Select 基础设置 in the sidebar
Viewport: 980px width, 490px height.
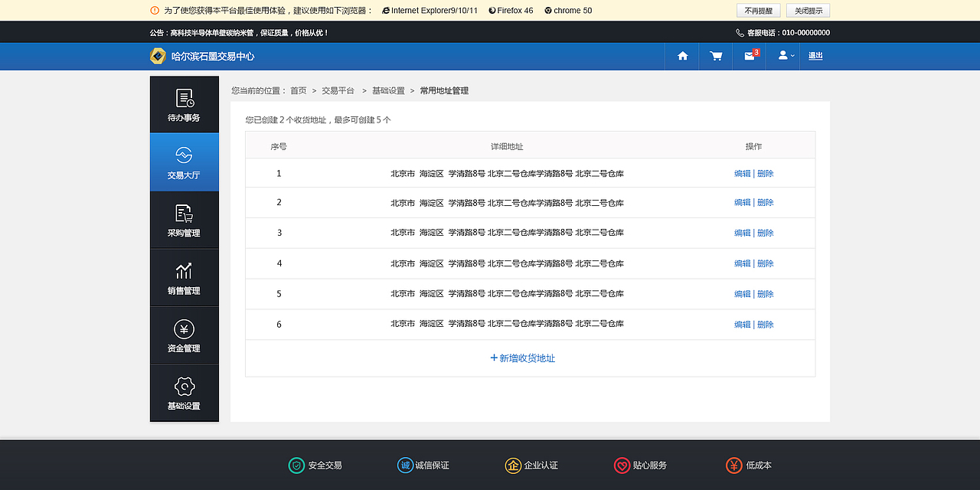[x=184, y=393]
